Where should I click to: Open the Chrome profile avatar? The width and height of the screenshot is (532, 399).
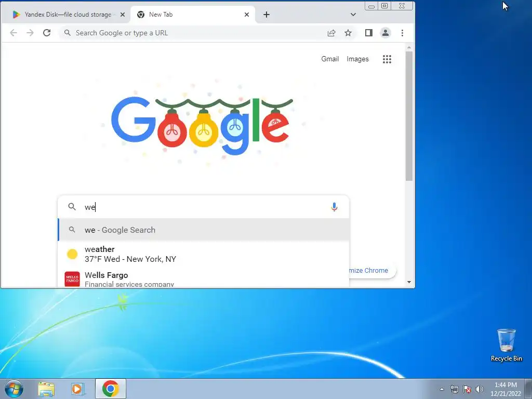(385, 33)
